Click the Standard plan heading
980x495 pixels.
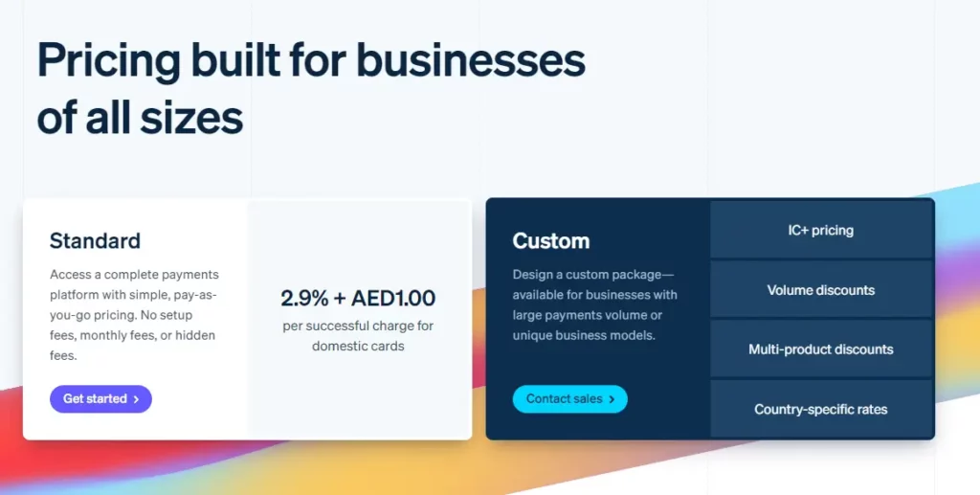(x=95, y=240)
